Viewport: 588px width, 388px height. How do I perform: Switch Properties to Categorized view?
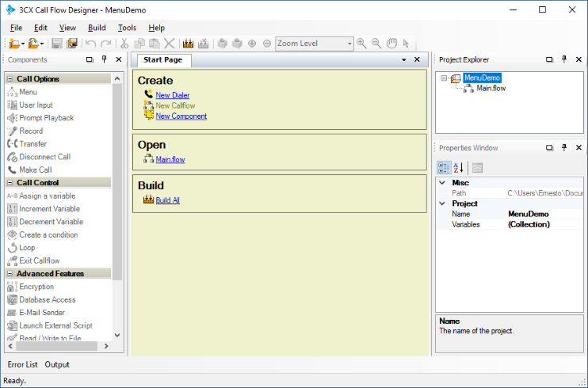pos(444,168)
